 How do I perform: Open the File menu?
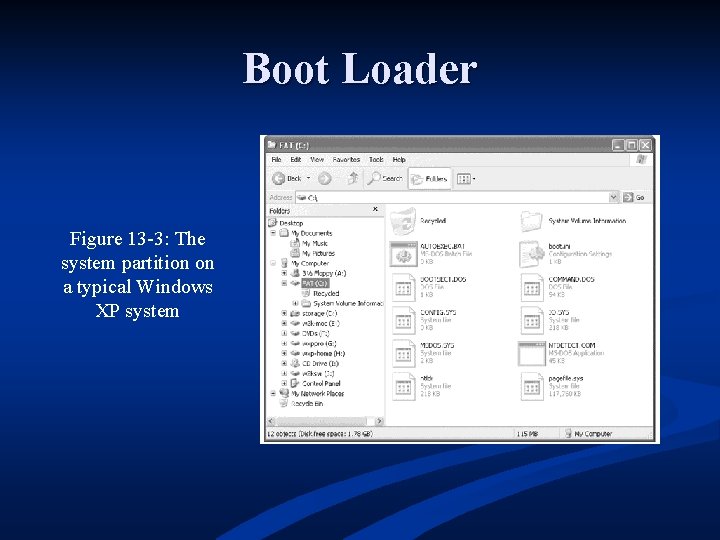[x=276, y=160]
